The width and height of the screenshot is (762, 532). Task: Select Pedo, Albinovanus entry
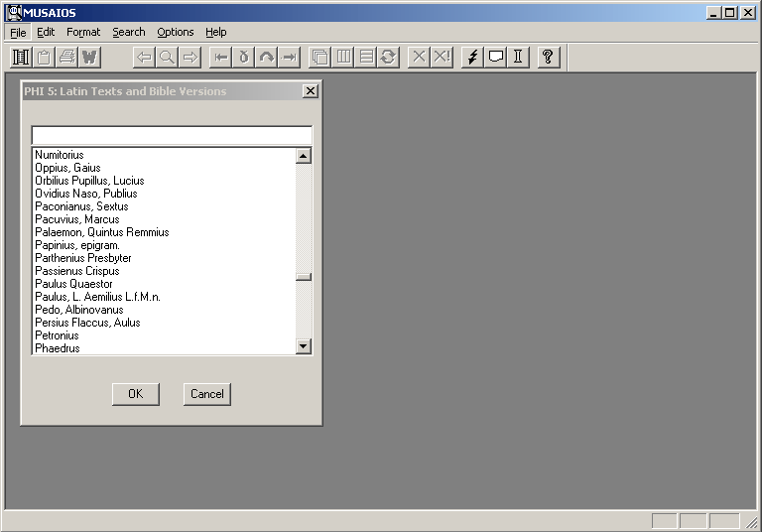[165, 310]
